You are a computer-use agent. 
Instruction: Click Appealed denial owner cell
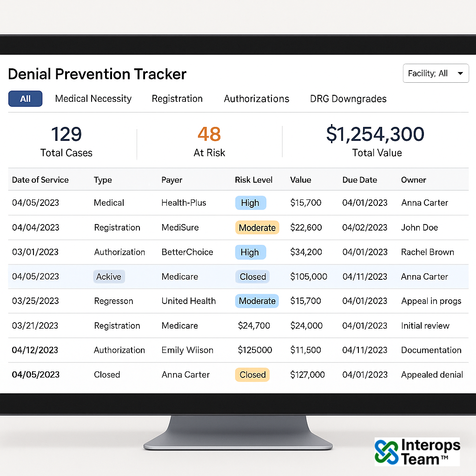[x=432, y=375]
